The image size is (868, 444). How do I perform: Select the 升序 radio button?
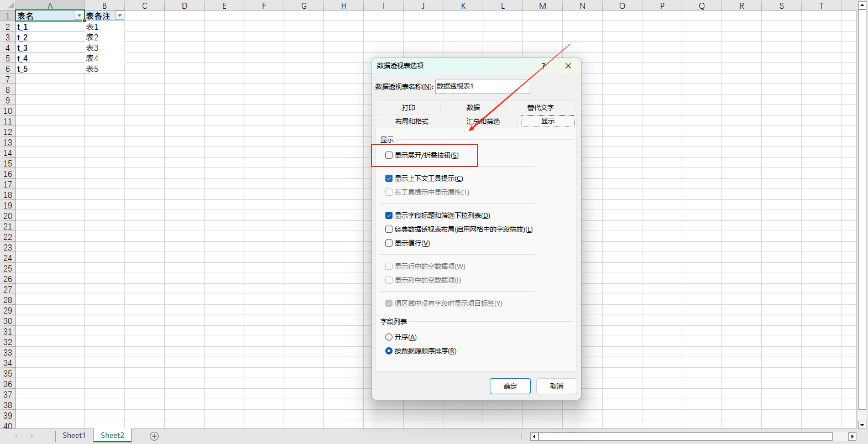(389, 337)
